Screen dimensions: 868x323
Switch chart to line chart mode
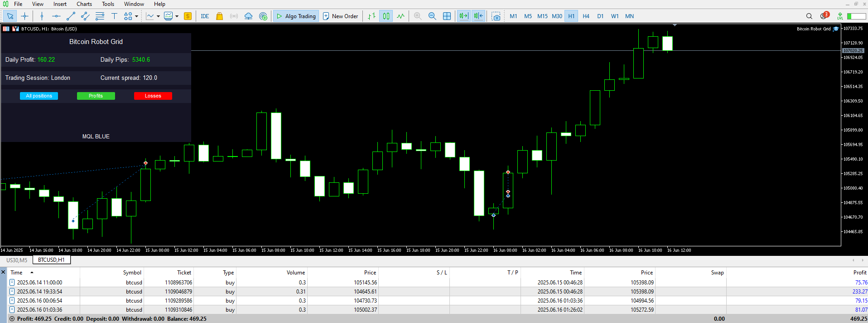[x=400, y=16]
